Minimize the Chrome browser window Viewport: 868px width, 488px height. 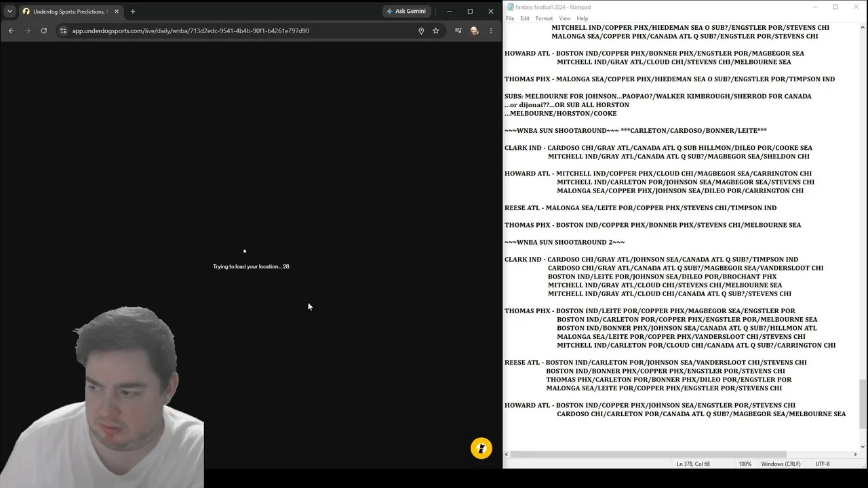click(x=449, y=12)
